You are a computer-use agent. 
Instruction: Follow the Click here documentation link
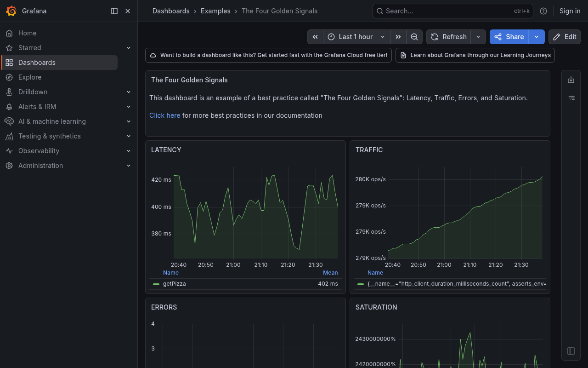[x=164, y=115]
